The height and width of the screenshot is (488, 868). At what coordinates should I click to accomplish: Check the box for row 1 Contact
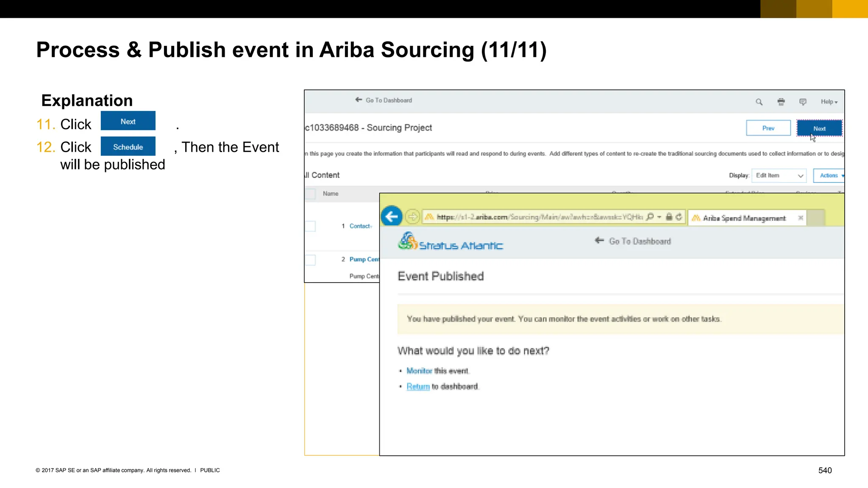click(x=311, y=226)
